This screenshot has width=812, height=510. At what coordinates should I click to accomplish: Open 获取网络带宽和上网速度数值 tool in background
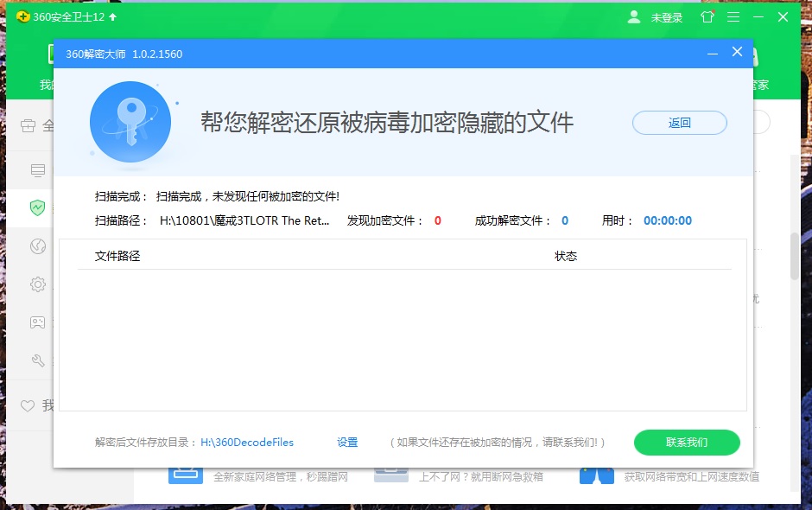(691, 477)
